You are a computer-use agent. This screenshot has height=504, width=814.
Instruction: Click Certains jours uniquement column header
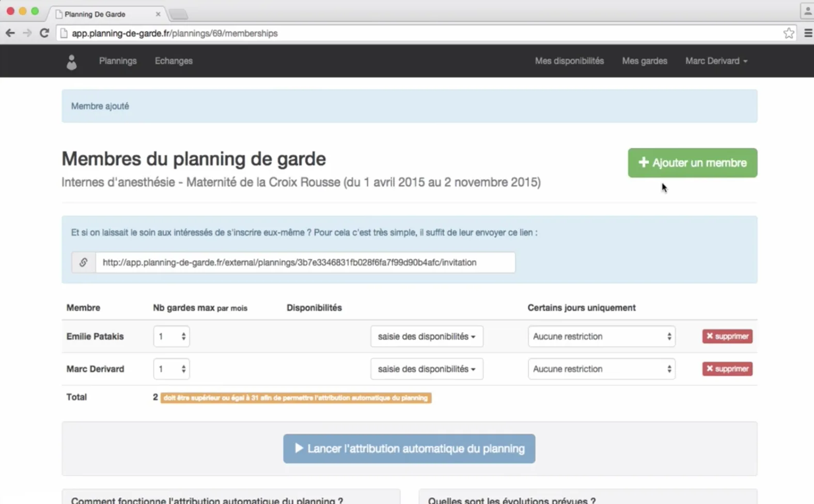click(582, 308)
